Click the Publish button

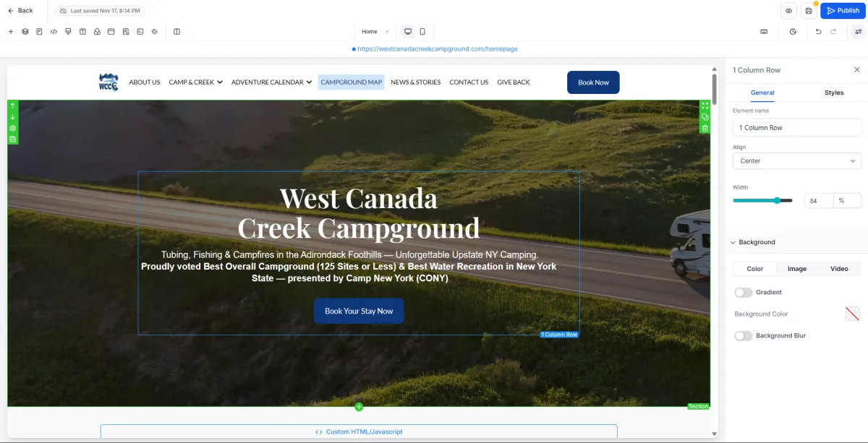tap(843, 11)
